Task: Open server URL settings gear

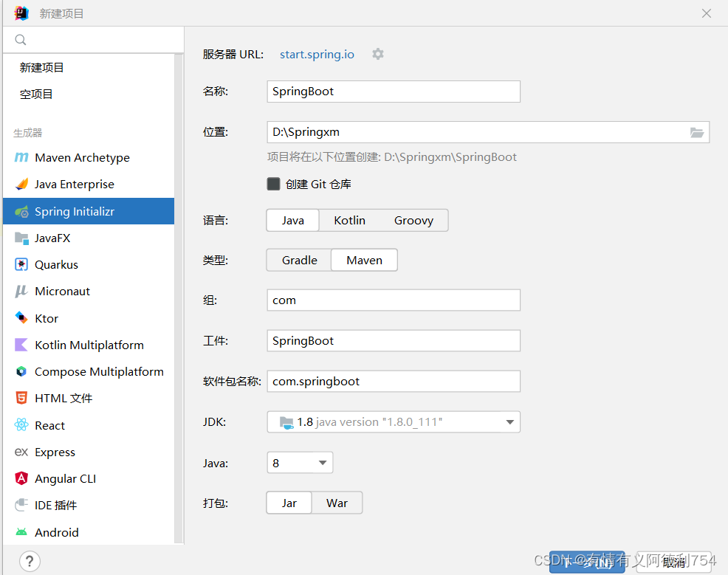Action: [378, 55]
